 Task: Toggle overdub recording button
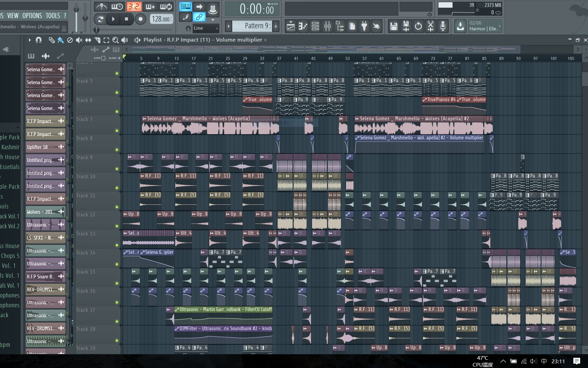[150, 6]
